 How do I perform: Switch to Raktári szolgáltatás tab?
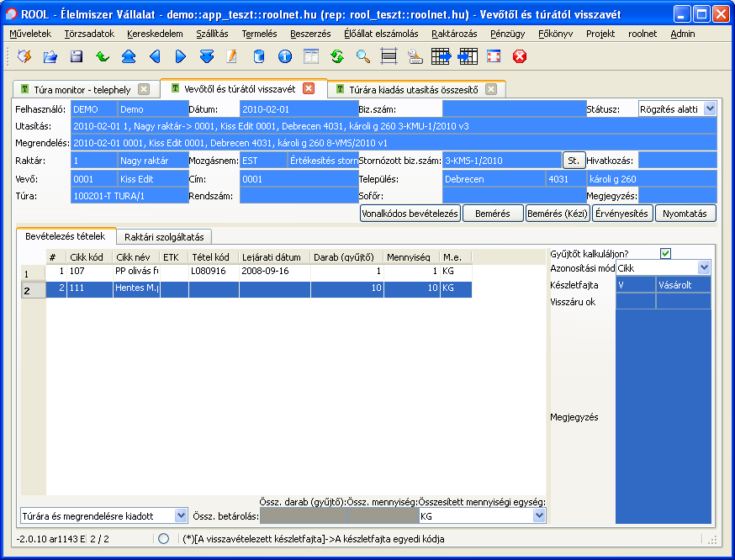[x=164, y=237]
